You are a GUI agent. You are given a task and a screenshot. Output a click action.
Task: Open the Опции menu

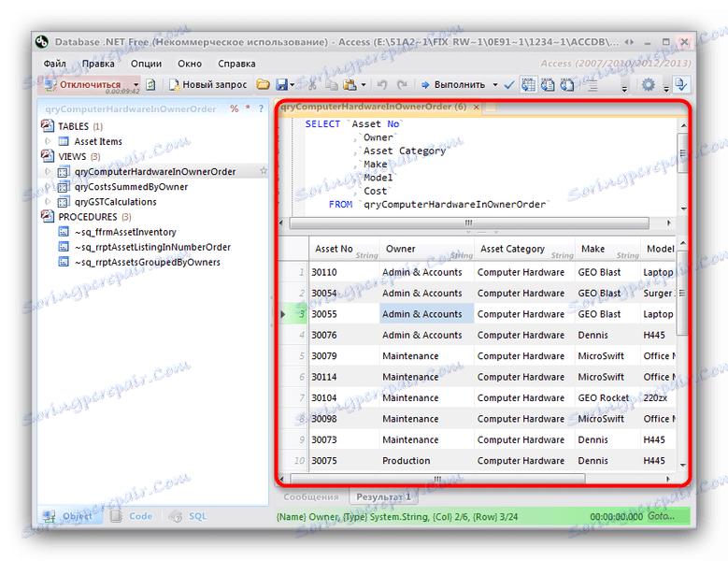[x=146, y=64]
